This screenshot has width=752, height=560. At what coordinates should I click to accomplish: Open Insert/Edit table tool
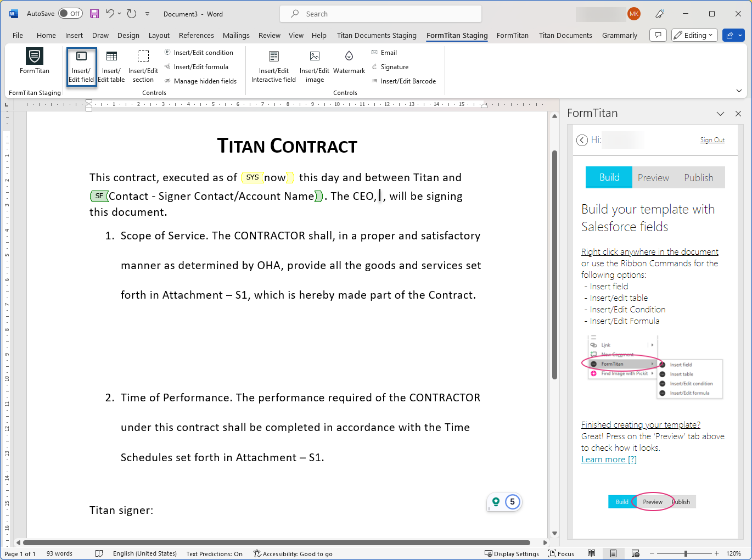111,66
